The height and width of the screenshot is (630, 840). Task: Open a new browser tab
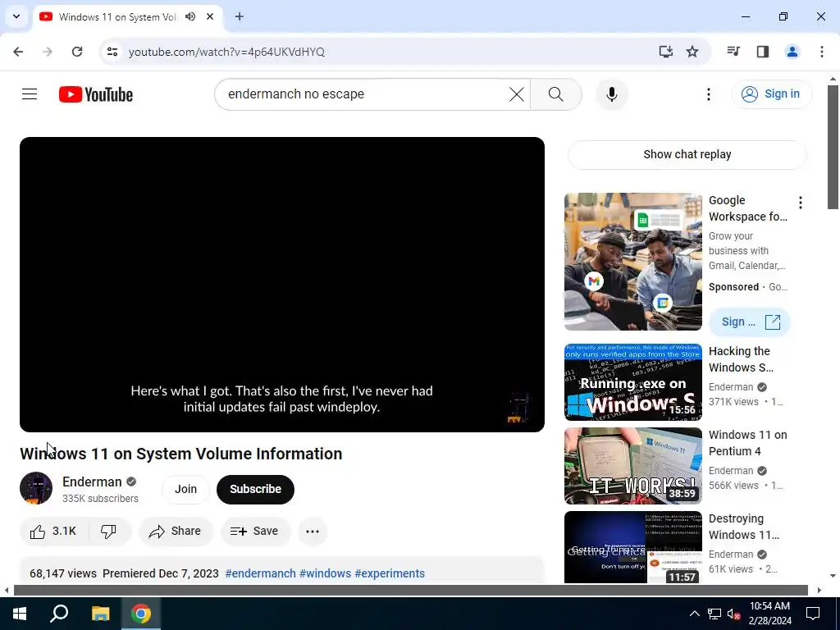pyautogui.click(x=240, y=16)
